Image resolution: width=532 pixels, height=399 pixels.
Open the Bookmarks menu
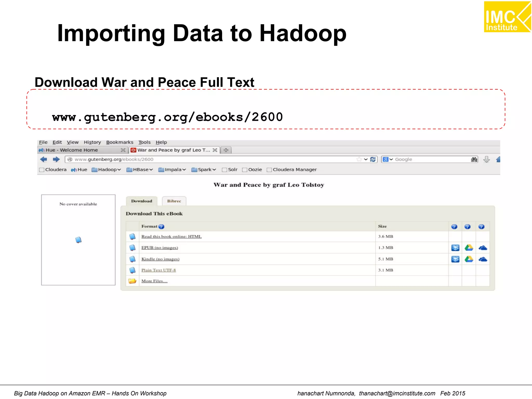(x=120, y=142)
